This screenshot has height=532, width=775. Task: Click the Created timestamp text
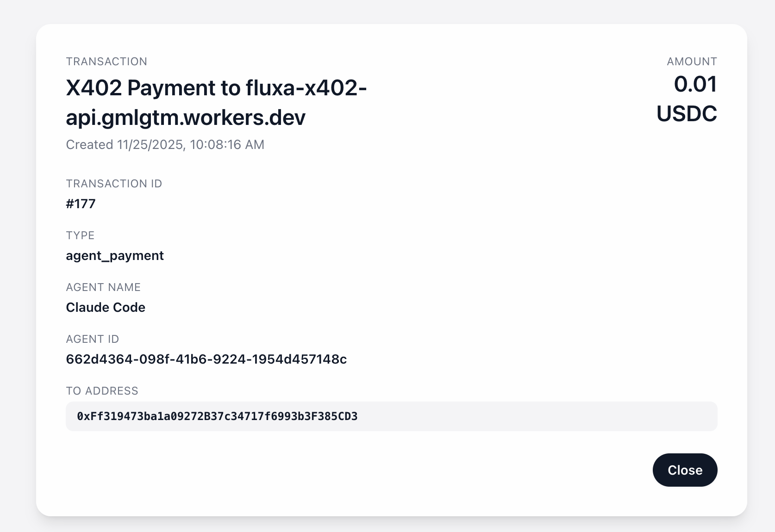point(165,145)
